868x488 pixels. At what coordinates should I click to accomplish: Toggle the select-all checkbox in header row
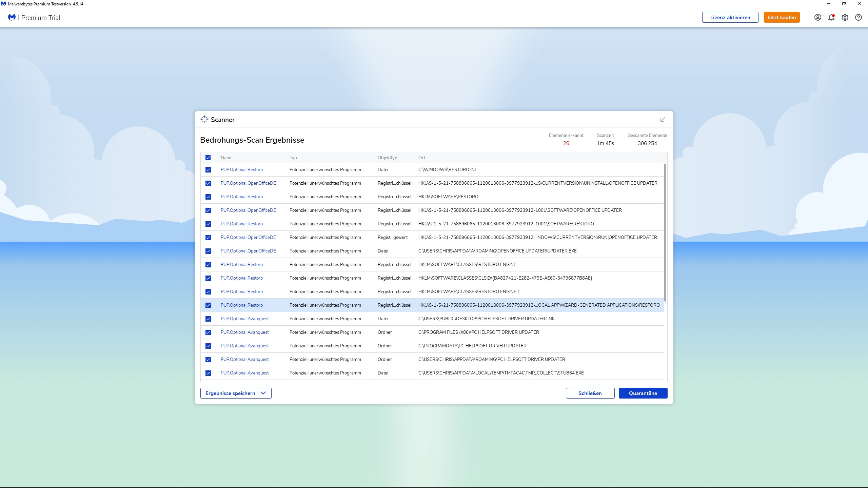[208, 158]
